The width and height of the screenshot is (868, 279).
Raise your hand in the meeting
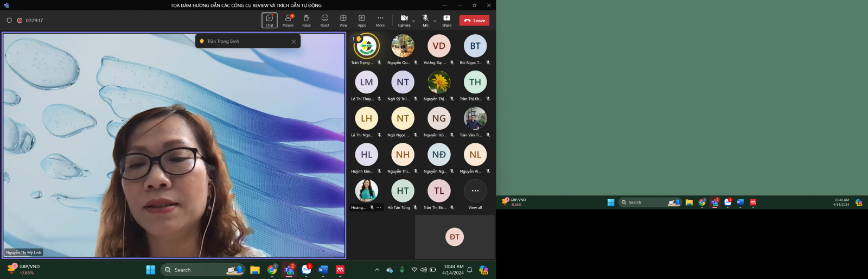coord(307,20)
